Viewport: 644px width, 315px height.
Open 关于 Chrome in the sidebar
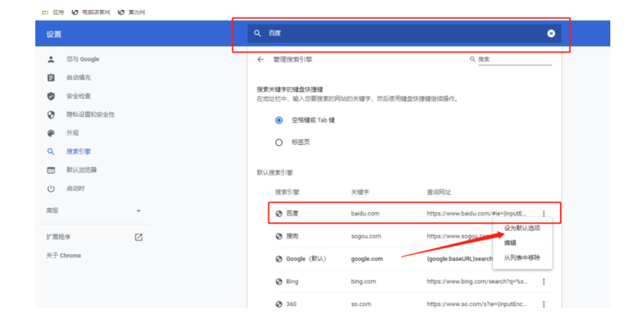(64, 256)
